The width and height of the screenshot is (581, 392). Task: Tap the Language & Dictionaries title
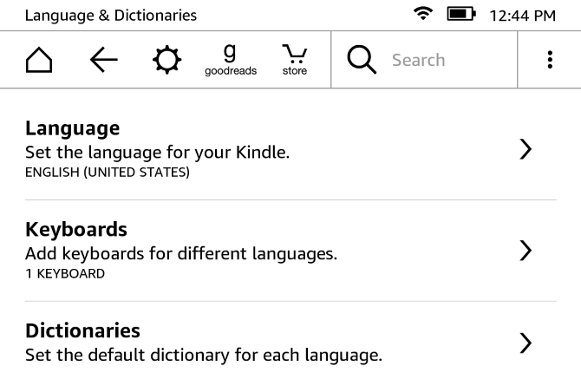pos(111,16)
